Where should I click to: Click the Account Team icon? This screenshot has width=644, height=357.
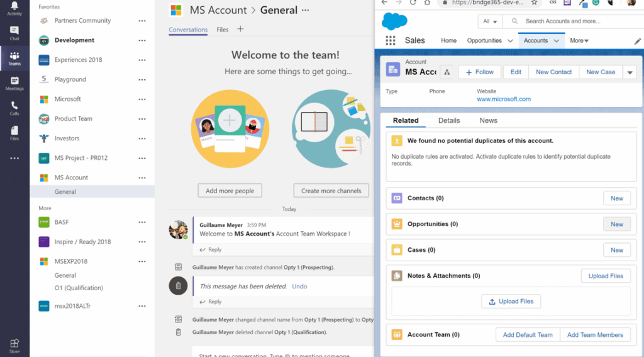point(397,334)
